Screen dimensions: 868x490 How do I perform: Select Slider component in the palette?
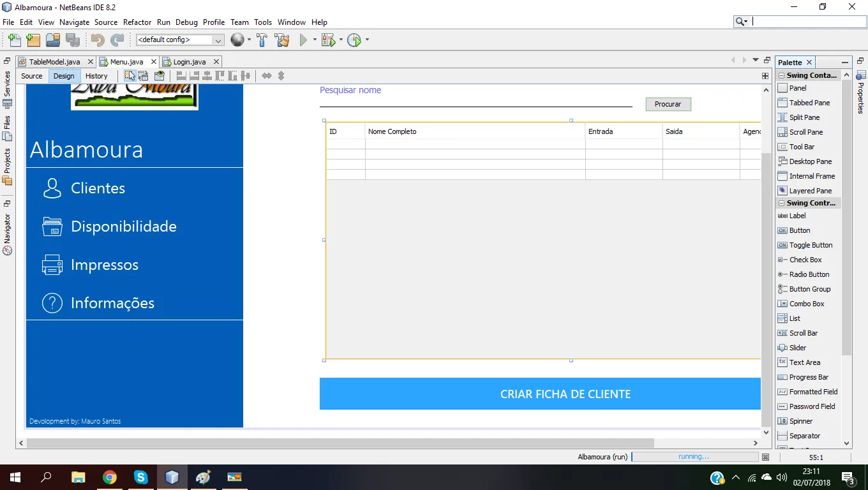click(x=798, y=348)
